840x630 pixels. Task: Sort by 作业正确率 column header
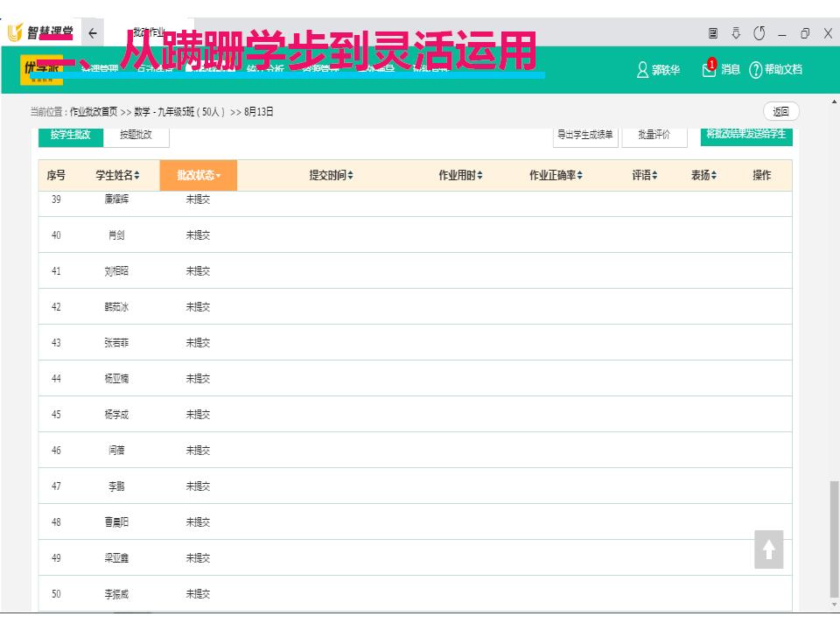[x=556, y=176]
